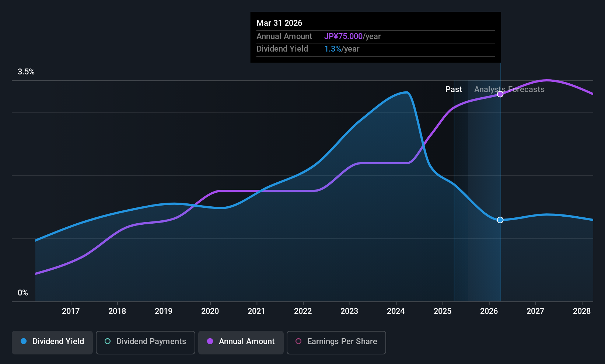Click the 2020 x-axis label
Viewport: 605px width, 364px height.
(210, 311)
